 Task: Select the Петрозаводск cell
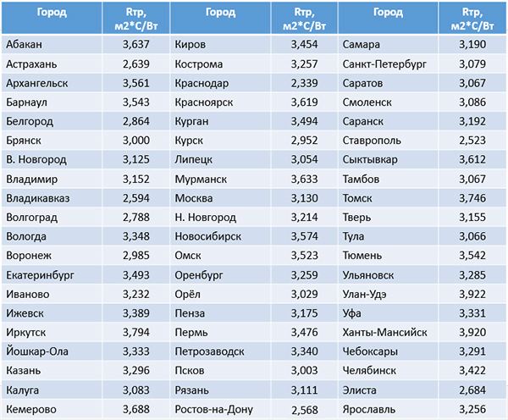tap(220, 351)
